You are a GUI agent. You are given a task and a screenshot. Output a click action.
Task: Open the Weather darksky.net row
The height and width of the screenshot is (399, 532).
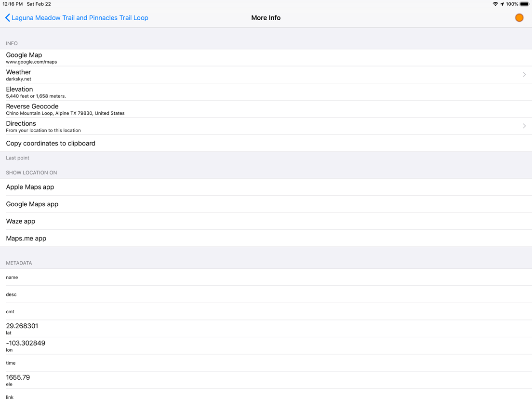point(266,75)
